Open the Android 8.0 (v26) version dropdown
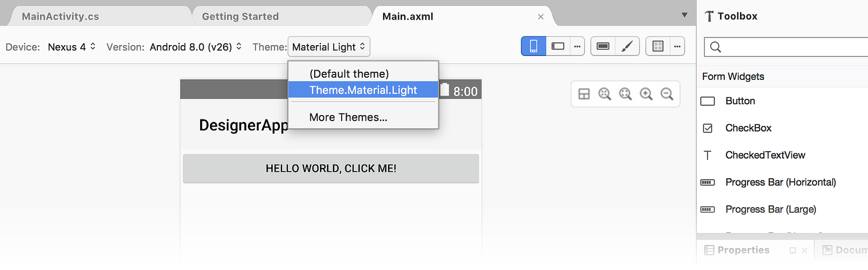The width and height of the screenshot is (868, 270). point(196,47)
